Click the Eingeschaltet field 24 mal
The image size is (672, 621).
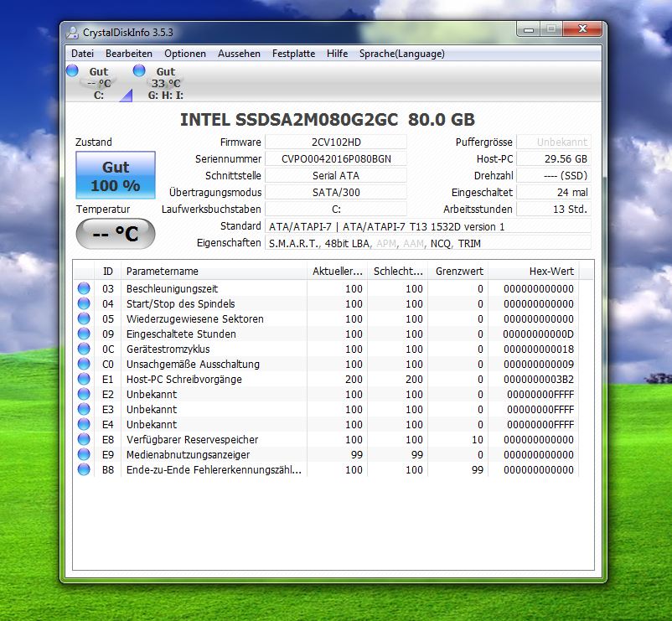pyautogui.click(x=554, y=192)
